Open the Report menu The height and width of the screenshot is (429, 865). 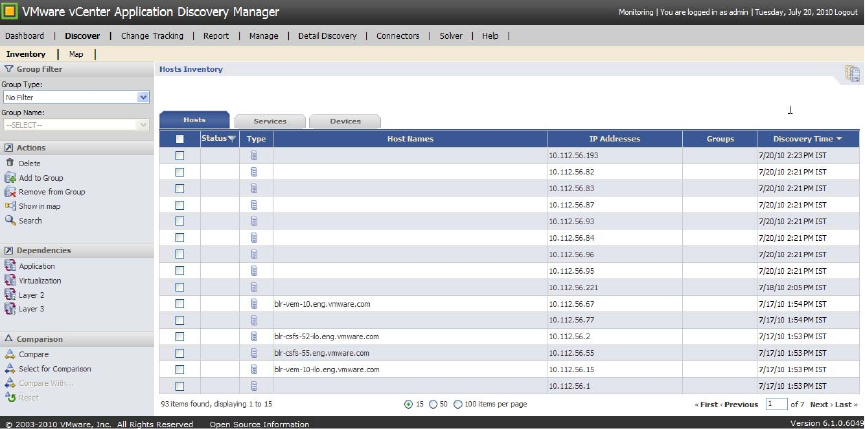[x=216, y=36]
